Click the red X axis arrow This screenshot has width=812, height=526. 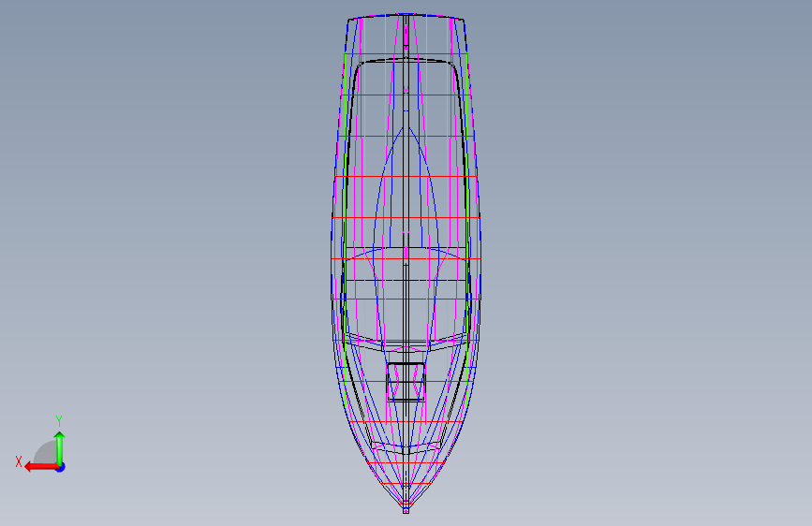(x=41, y=467)
